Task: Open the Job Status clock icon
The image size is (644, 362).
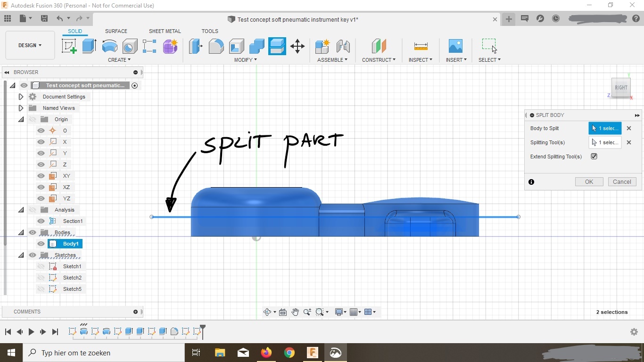Action: (556, 19)
